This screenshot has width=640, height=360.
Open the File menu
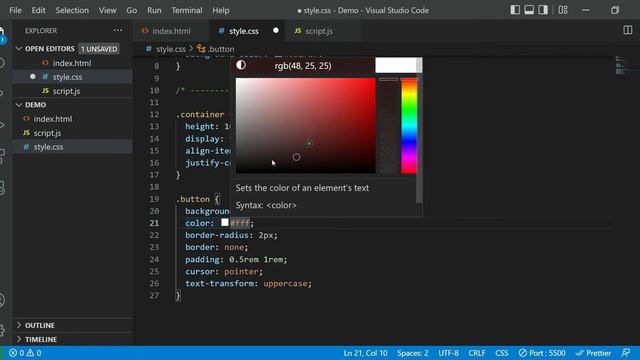pyautogui.click(x=15, y=10)
